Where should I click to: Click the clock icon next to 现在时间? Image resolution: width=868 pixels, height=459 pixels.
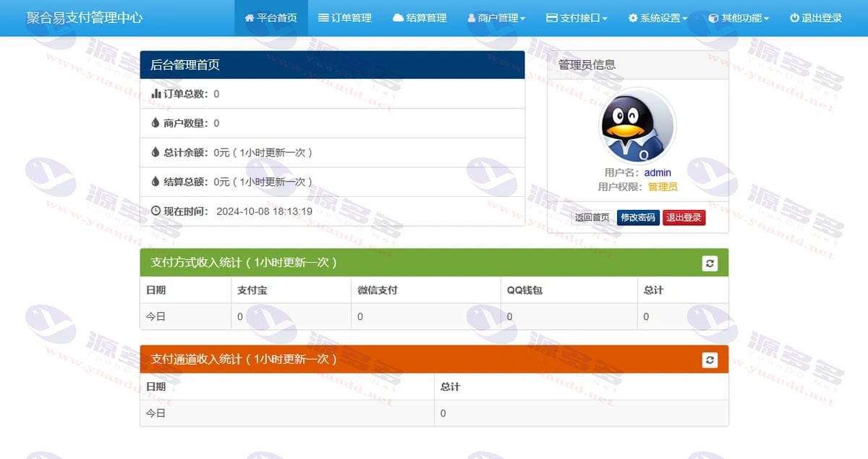[x=156, y=211]
